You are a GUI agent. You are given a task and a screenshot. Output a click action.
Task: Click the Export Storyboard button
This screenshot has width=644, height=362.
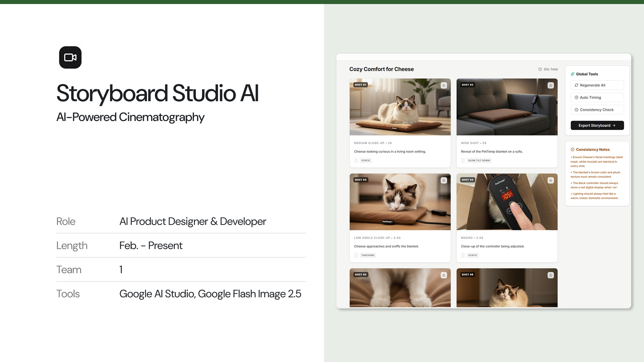tap(597, 125)
